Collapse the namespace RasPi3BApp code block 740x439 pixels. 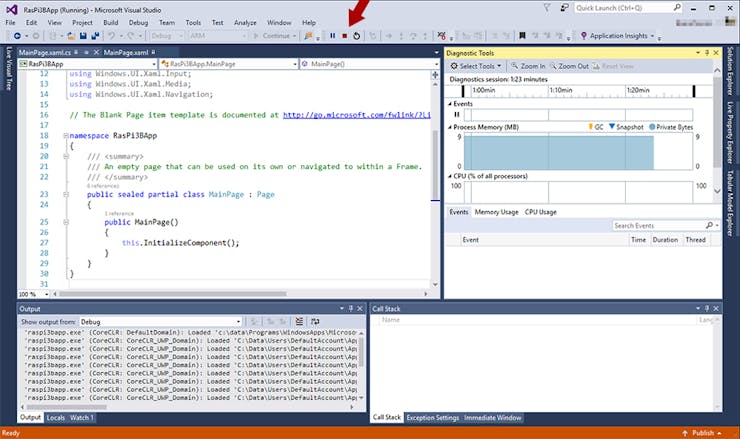66,135
